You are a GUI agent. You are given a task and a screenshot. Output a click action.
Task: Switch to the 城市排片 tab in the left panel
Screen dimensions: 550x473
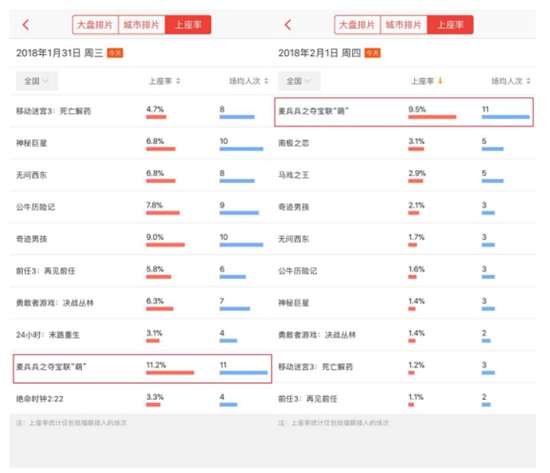(x=142, y=25)
